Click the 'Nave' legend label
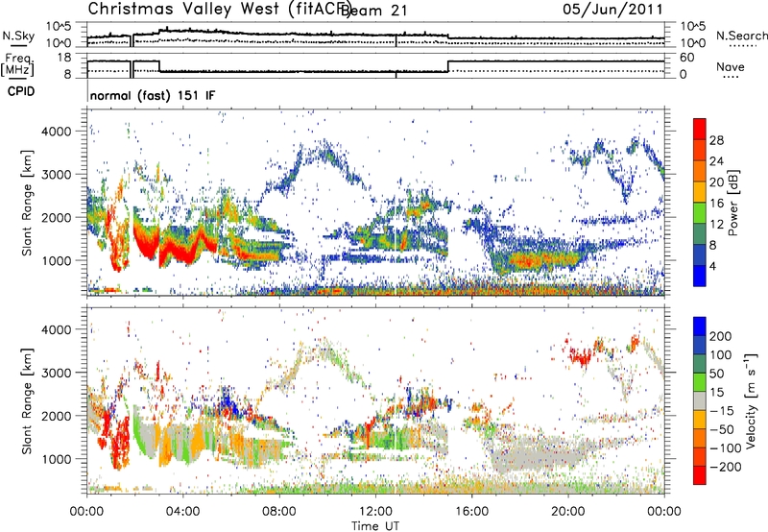Image resolution: width=768 pixels, height=532 pixels. [730, 66]
